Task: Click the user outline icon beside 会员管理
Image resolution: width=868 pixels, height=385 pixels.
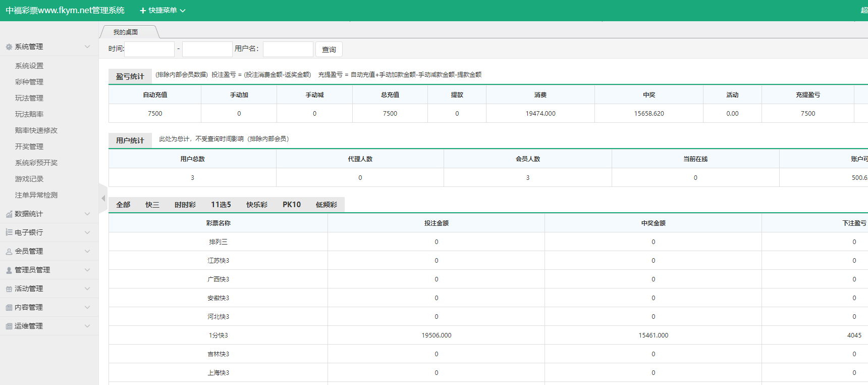Action: click(x=9, y=252)
